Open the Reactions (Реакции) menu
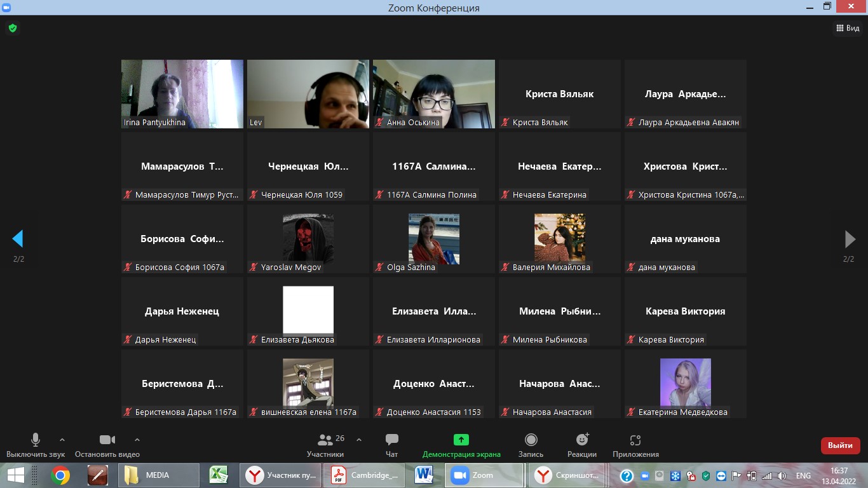 click(x=582, y=440)
